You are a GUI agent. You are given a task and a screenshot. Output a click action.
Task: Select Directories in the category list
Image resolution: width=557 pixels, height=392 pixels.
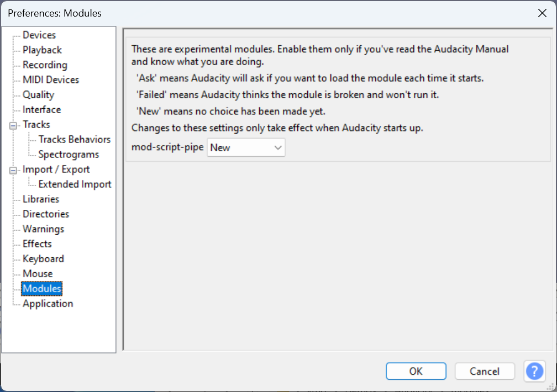(x=46, y=214)
